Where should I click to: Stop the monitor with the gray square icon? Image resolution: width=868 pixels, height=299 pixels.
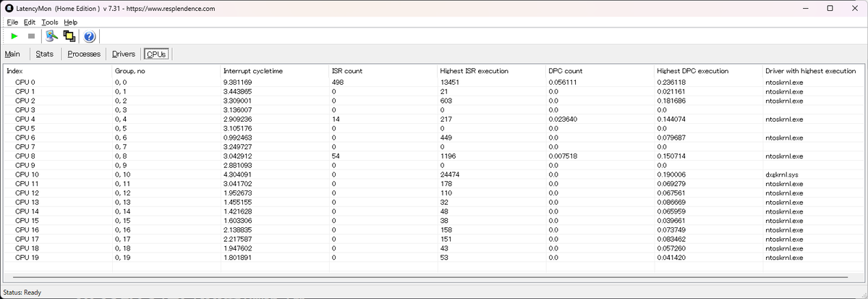coord(31,36)
